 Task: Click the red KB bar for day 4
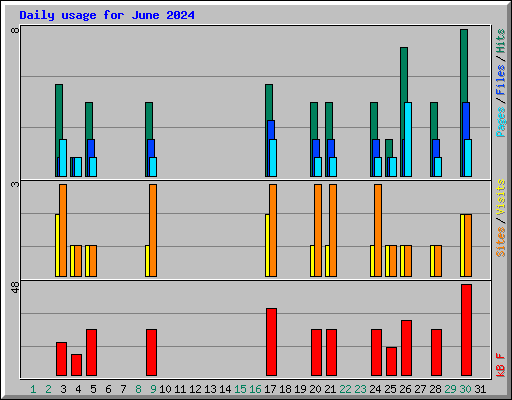click(76, 365)
